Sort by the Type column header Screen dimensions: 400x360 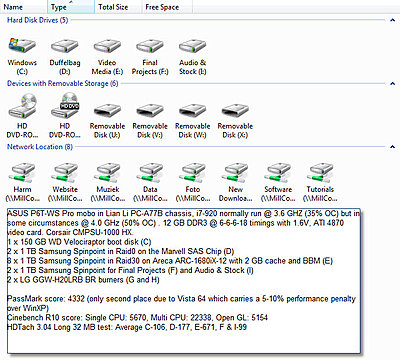point(71,7)
